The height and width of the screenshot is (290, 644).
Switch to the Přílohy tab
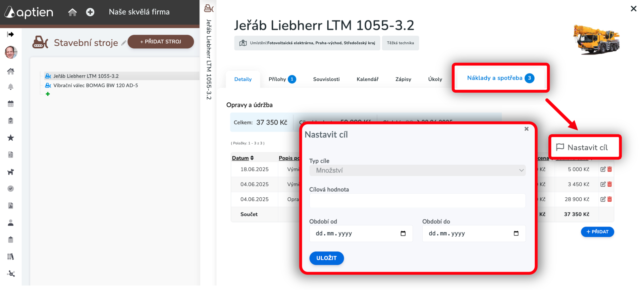(x=282, y=79)
